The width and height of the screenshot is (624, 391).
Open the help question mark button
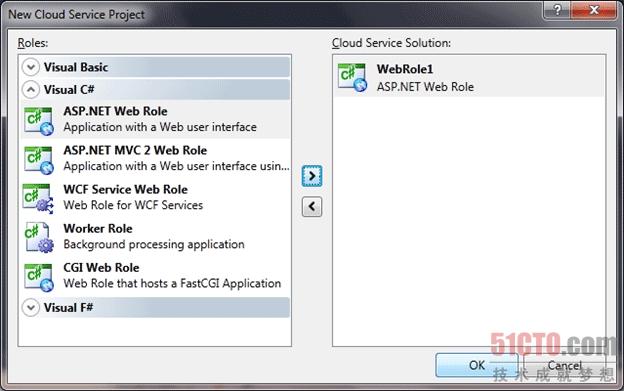[x=557, y=10]
